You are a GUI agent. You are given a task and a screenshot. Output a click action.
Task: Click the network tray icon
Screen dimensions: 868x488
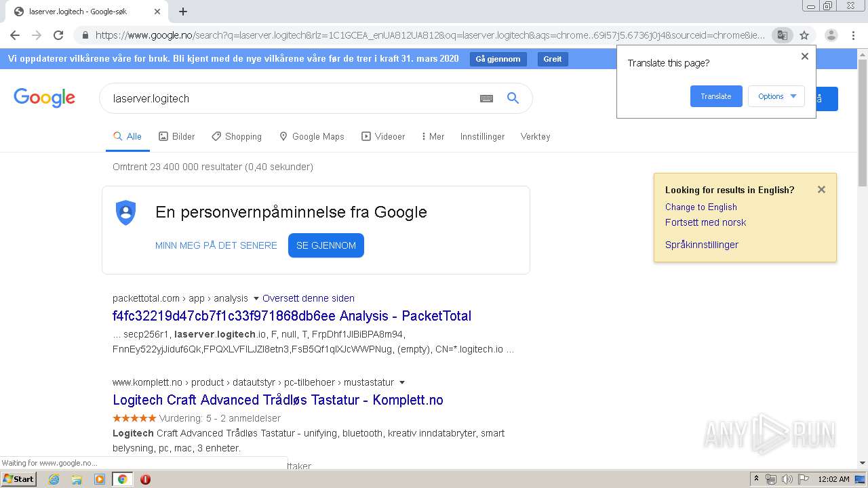pos(771,479)
